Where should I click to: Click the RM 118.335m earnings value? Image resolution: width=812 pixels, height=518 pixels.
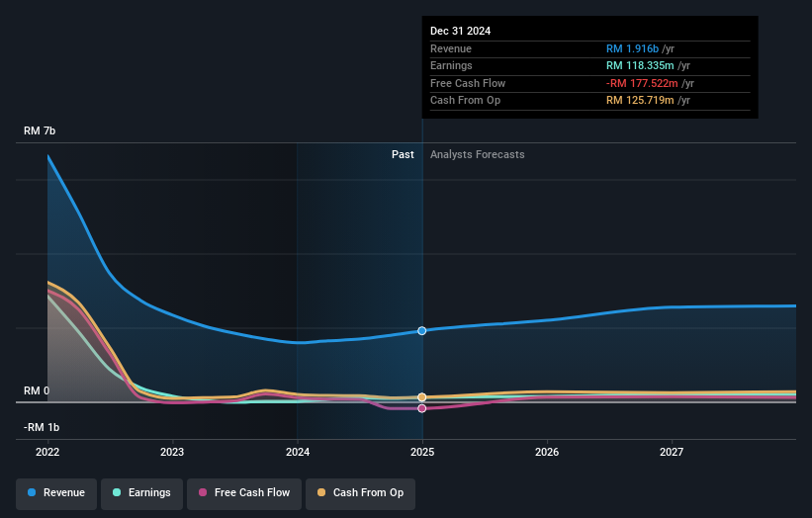pos(640,65)
